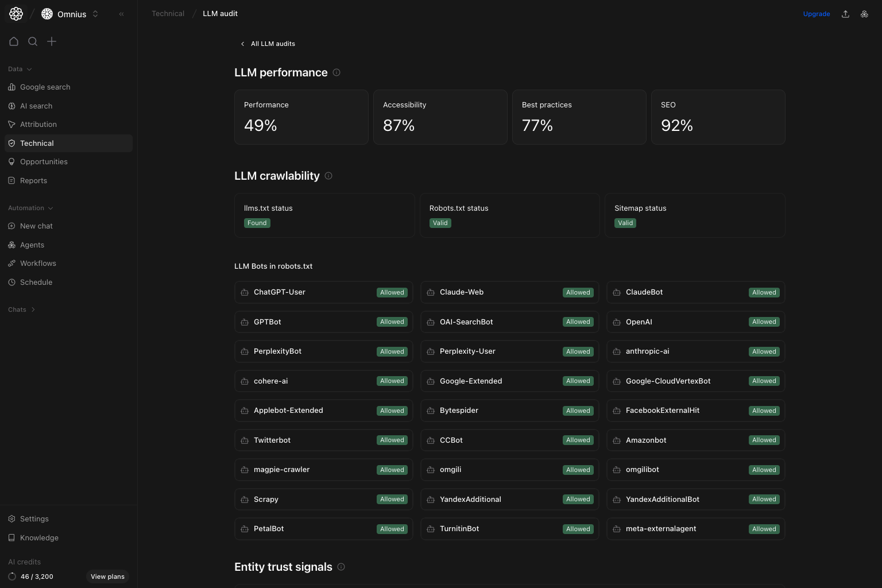Click the View plans button

tap(107, 577)
